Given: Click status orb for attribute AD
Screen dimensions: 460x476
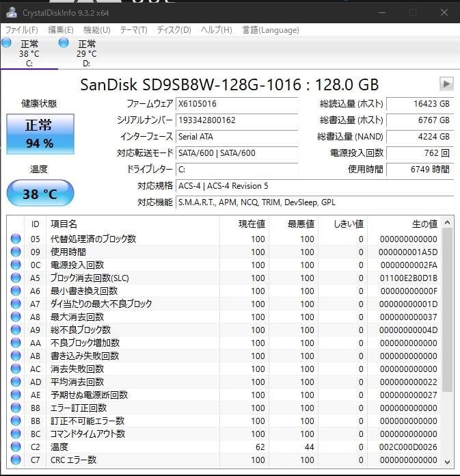Looking at the screenshot, I should pos(16,382).
